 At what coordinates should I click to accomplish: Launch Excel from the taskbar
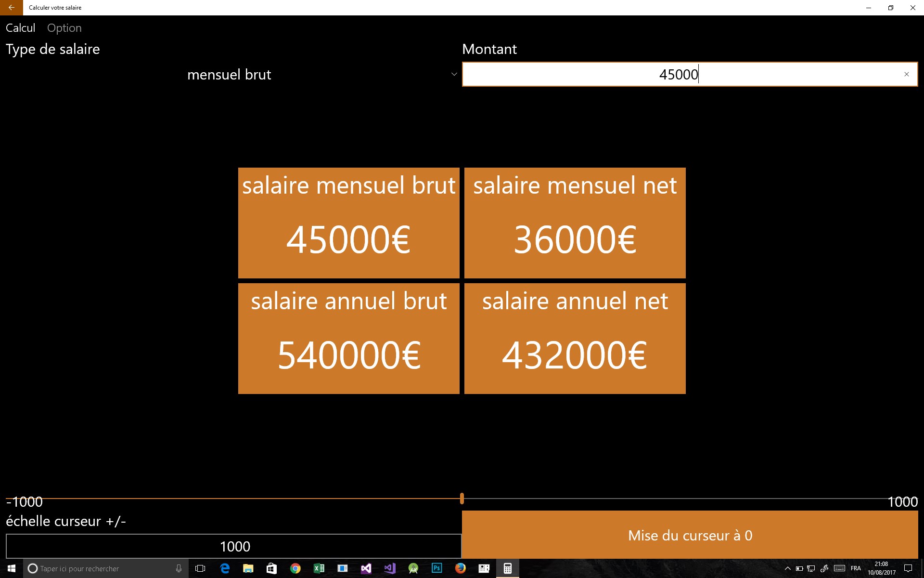pos(319,568)
